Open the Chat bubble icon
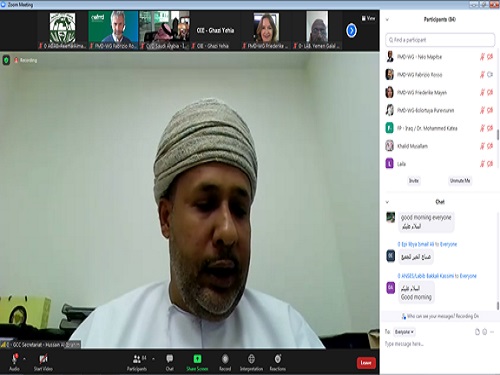 [170, 359]
